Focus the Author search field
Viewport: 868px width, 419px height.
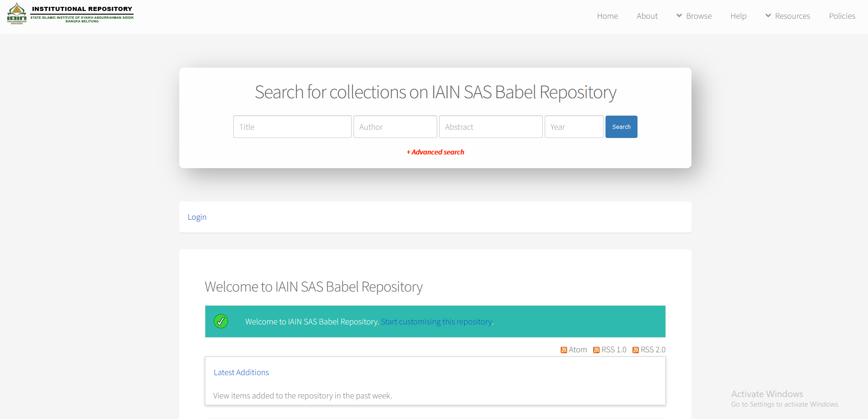395,127
